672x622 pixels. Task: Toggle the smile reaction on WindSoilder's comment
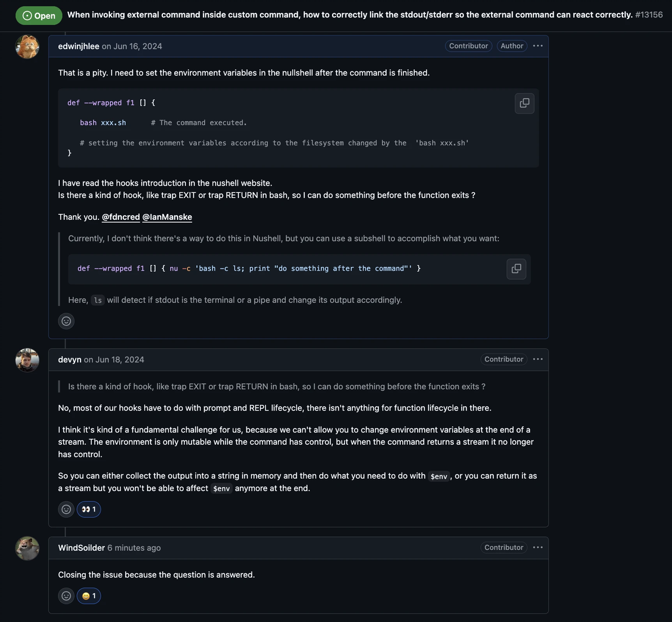89,595
